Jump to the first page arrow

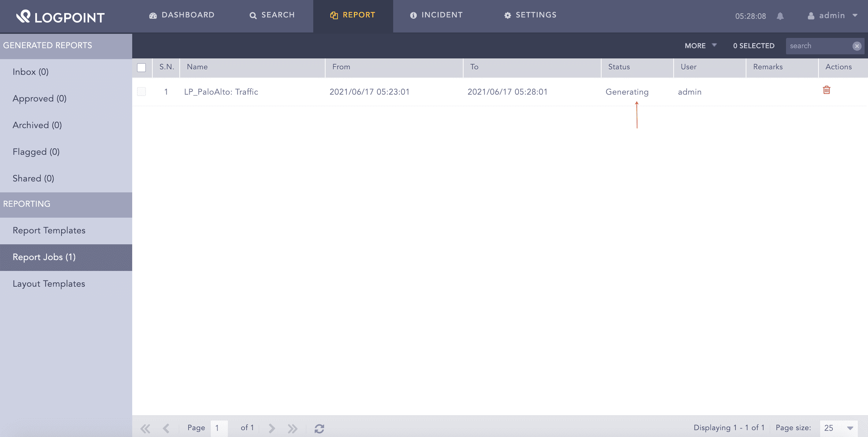pyautogui.click(x=145, y=428)
